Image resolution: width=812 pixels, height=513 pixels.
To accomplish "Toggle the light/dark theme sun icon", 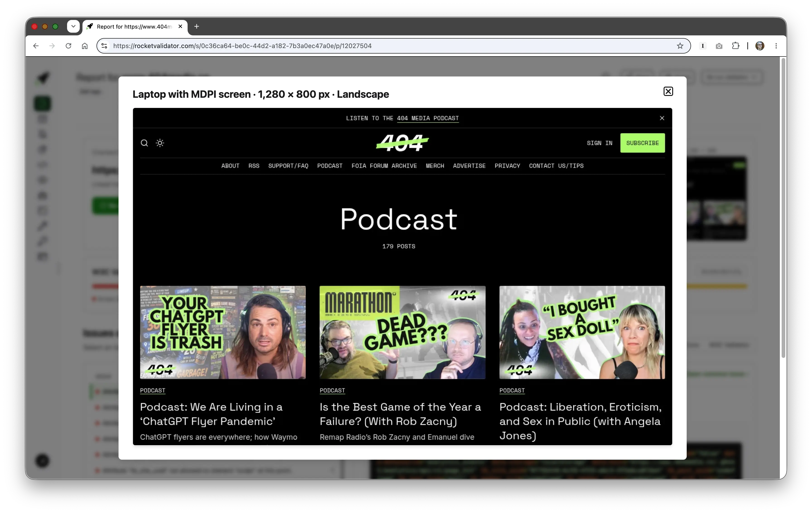I will click(x=160, y=143).
